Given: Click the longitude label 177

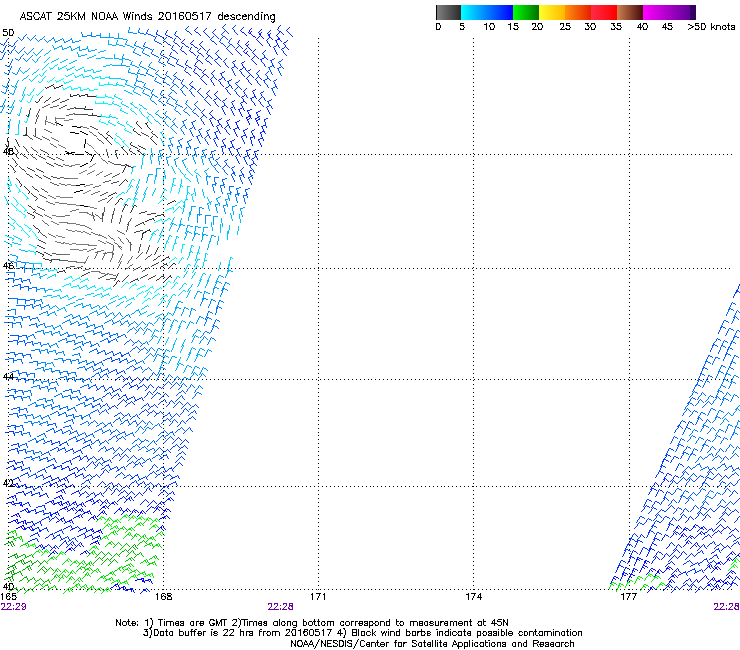Looking at the screenshot, I should click(x=628, y=597).
